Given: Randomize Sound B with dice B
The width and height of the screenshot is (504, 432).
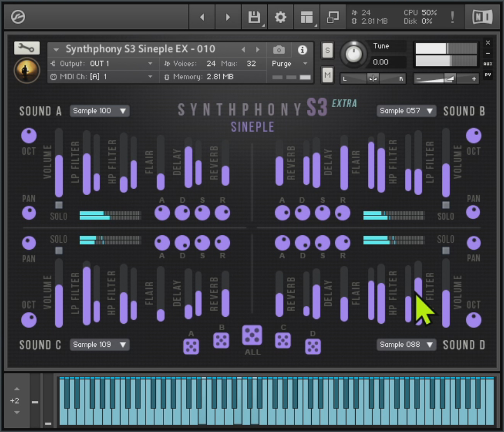Looking at the screenshot, I should click(x=221, y=341).
